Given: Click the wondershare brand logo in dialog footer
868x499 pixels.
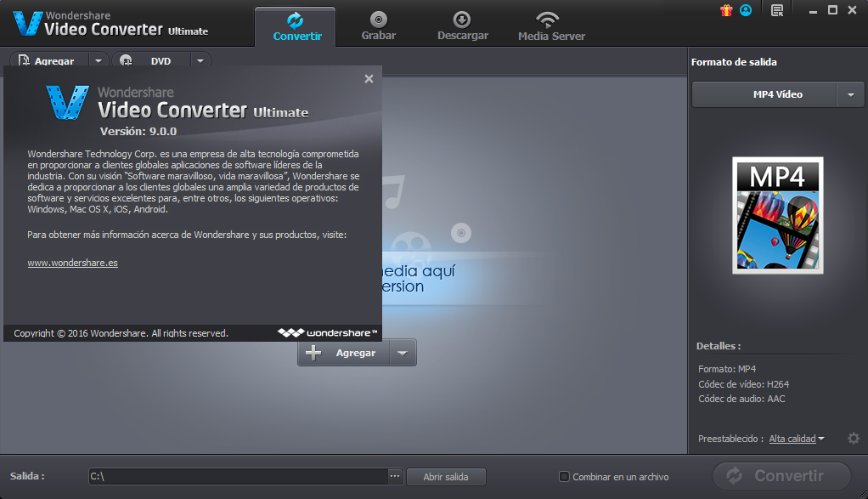Looking at the screenshot, I should [327, 333].
